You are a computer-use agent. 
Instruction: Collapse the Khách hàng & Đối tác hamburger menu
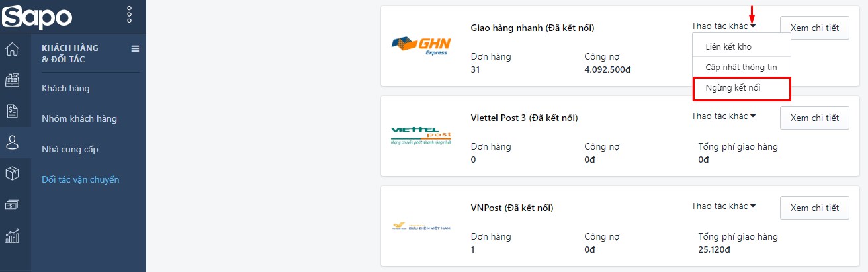(x=135, y=48)
